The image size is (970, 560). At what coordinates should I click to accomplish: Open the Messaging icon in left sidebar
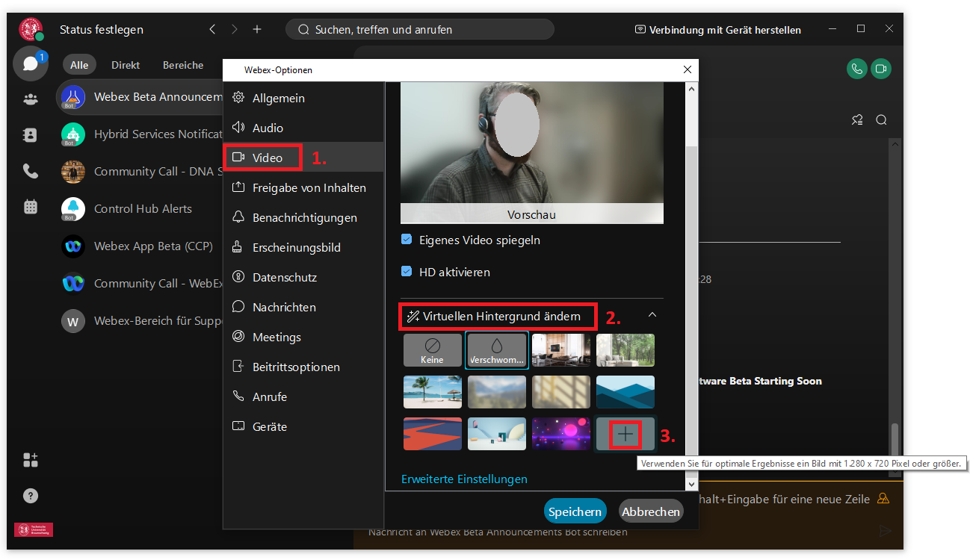click(x=31, y=64)
